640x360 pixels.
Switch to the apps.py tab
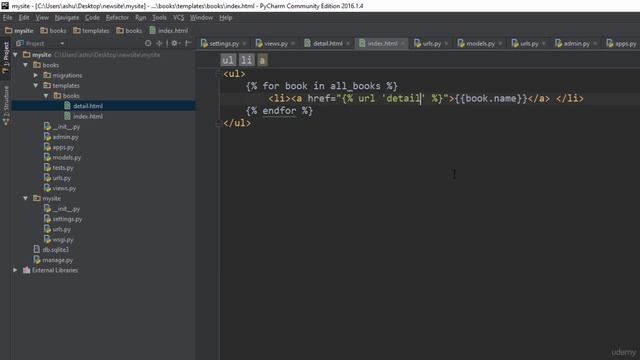click(x=622, y=43)
